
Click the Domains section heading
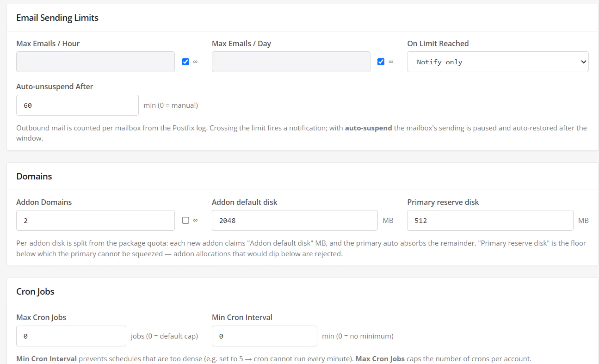coord(34,176)
